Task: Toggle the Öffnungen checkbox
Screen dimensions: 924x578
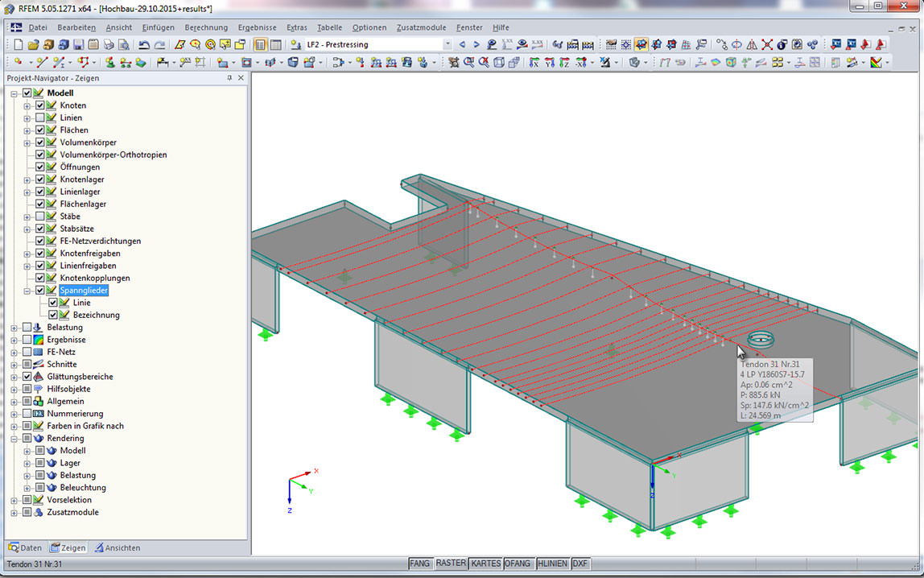Action: 39,167
